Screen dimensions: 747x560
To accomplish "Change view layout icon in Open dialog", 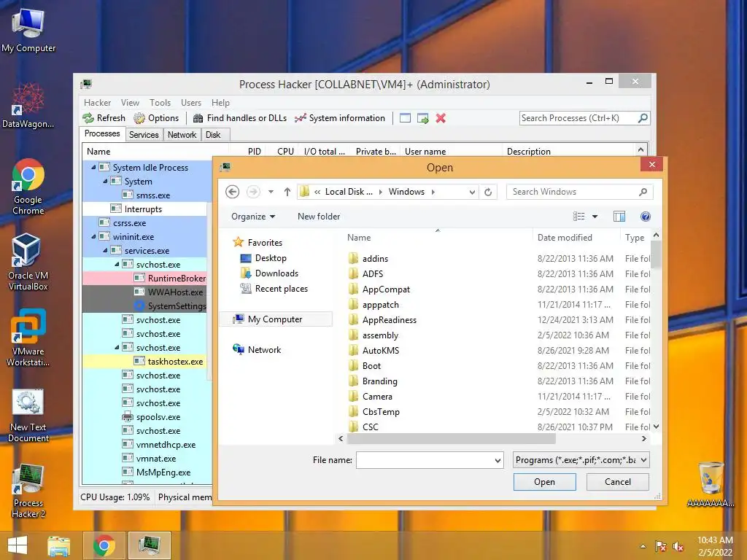I will pos(578,217).
